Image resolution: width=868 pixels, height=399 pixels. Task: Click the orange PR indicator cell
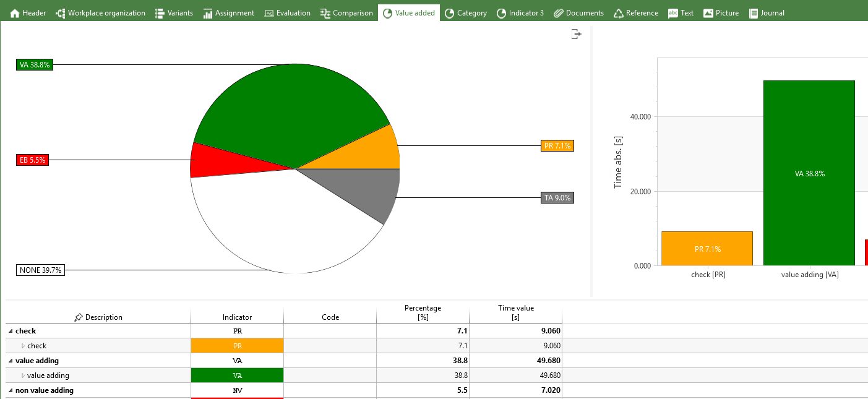pyautogui.click(x=237, y=346)
